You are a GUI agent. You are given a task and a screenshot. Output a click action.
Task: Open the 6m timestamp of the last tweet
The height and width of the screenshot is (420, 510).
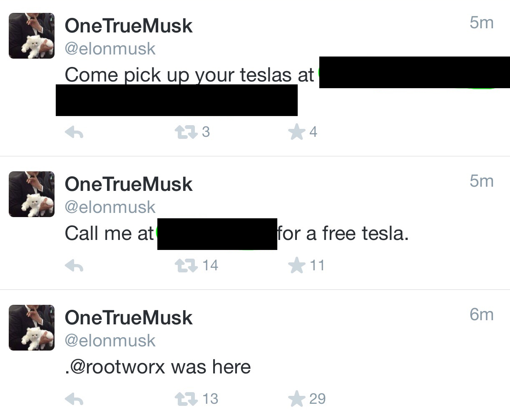(482, 314)
